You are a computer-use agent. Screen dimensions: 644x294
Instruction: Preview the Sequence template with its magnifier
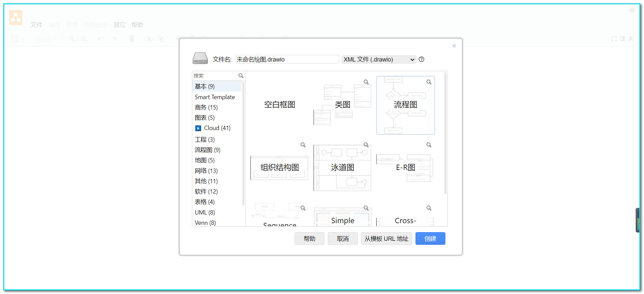tap(303, 208)
